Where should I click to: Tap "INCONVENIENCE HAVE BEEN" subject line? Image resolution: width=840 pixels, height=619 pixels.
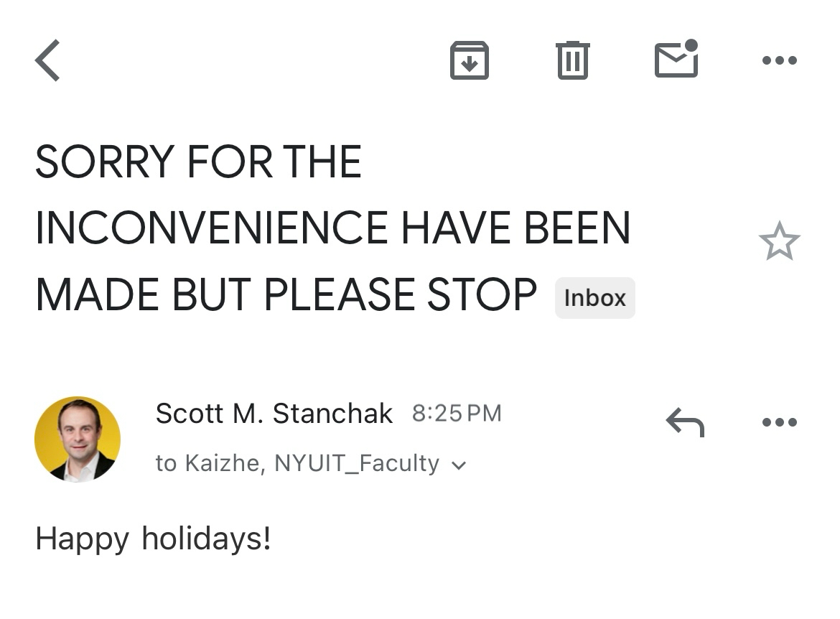332,228
